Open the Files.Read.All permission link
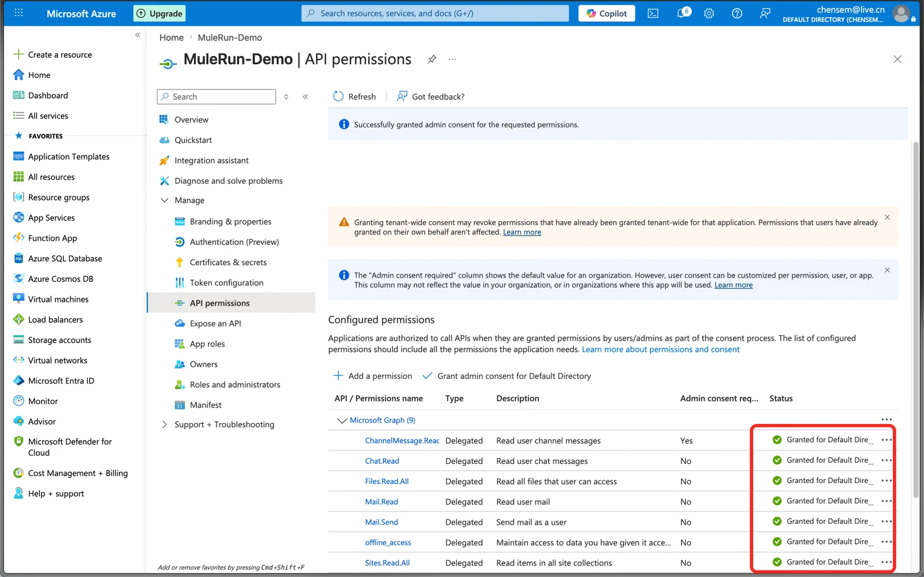Screen dimensions: 924x577 click(x=386, y=481)
